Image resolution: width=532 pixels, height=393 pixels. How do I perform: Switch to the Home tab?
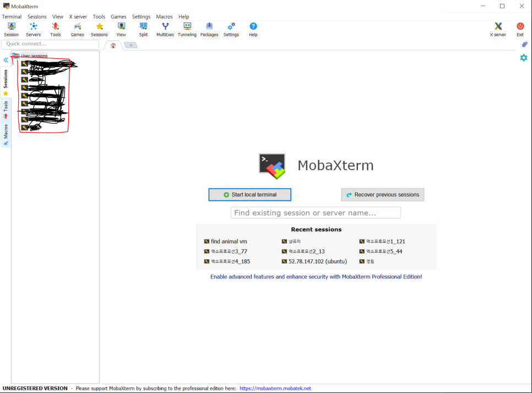tap(113, 46)
